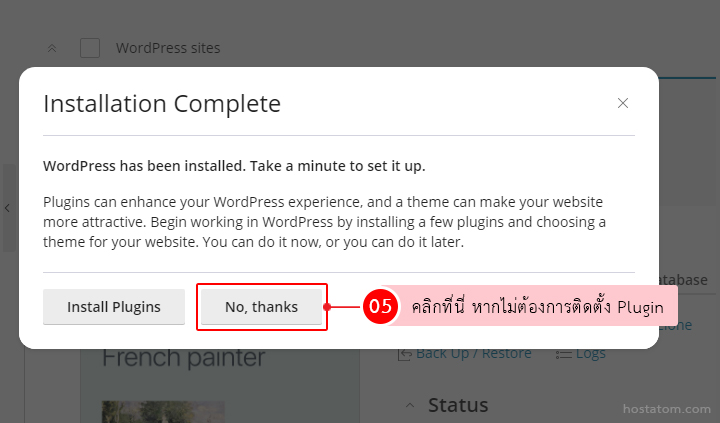Click the Back Up / Restore arrow icon
The image size is (720, 423).
[405, 353]
